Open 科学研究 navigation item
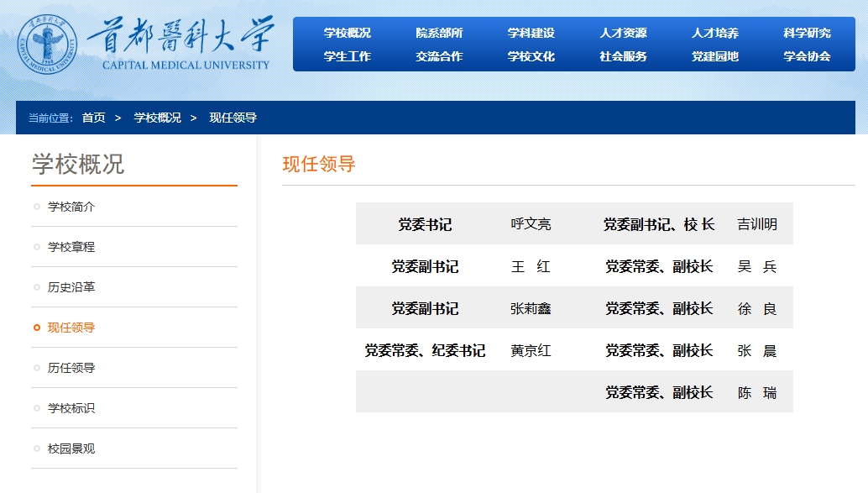 [x=807, y=33]
